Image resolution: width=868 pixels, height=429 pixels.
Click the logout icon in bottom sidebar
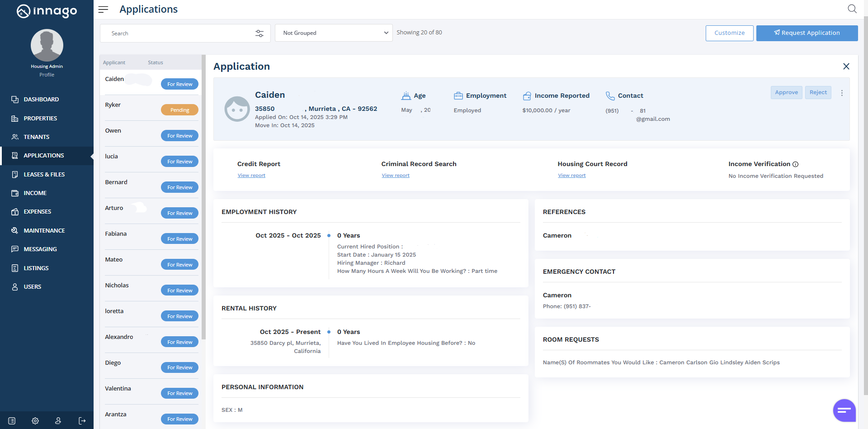[x=82, y=421]
